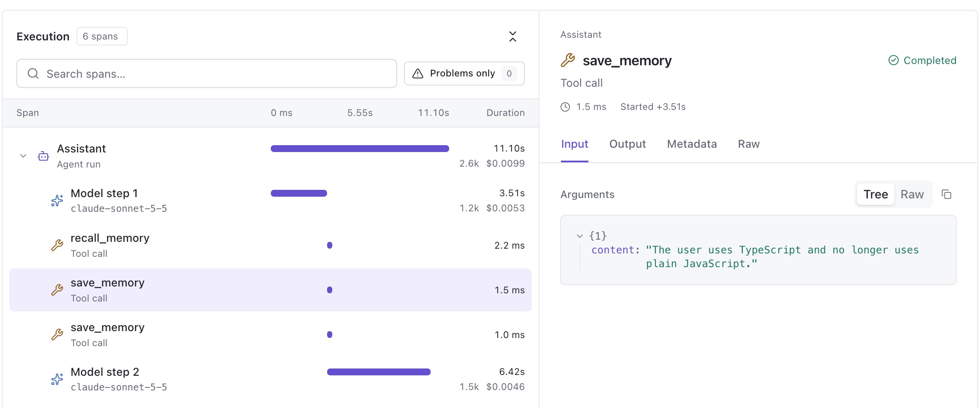Switch arguments view to Raw toggle

point(912,194)
